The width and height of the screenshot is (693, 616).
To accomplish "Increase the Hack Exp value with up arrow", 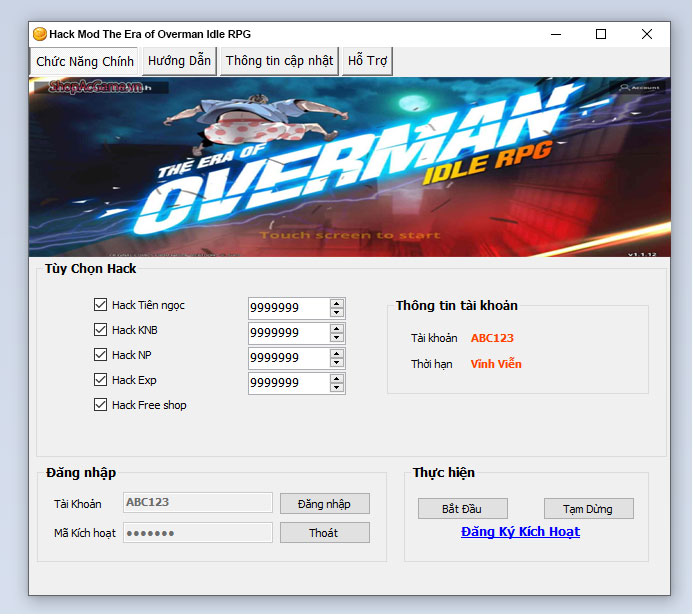I will 337,379.
